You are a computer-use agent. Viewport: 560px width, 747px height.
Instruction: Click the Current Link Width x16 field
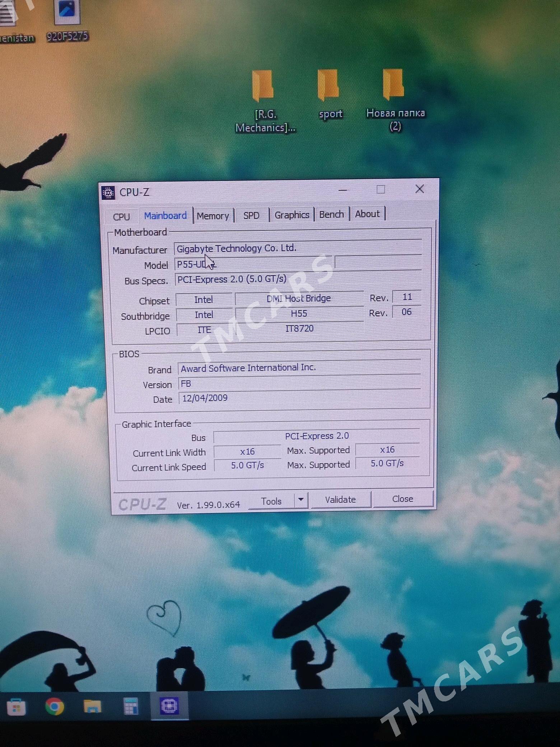(247, 451)
